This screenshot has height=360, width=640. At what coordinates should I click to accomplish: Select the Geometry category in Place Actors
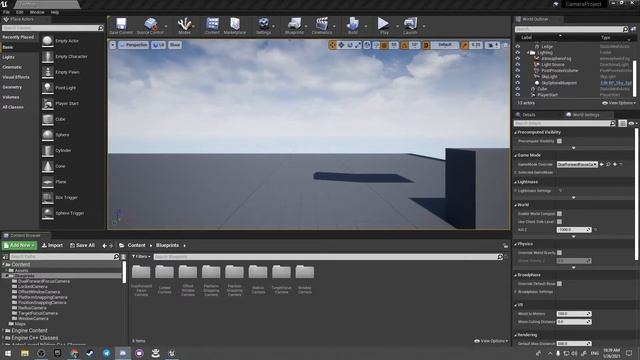click(12, 87)
